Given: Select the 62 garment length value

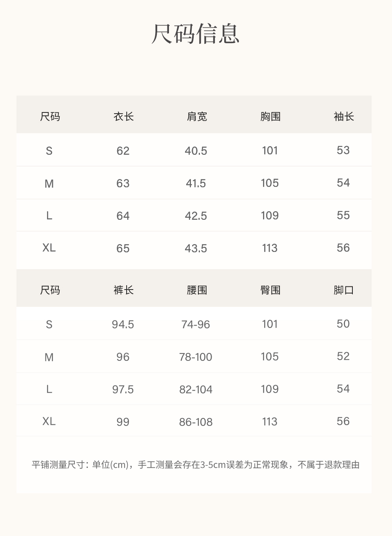Looking at the screenshot, I should point(123,151).
